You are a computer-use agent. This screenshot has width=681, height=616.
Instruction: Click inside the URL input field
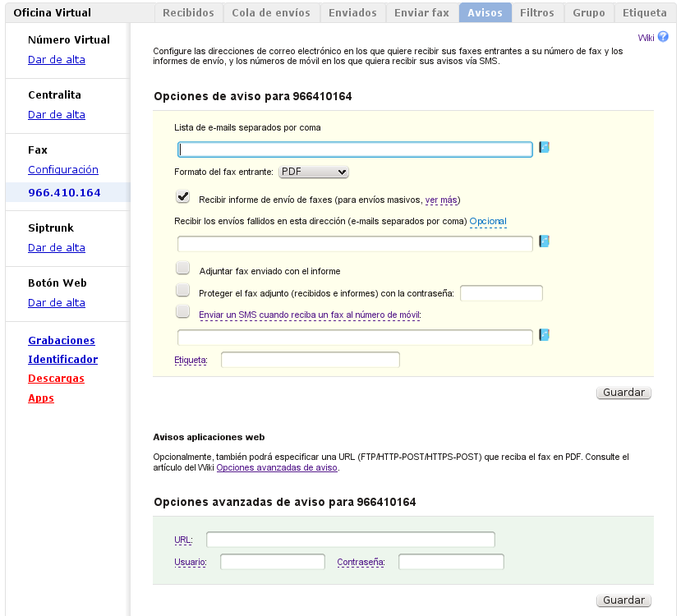[x=349, y=539]
